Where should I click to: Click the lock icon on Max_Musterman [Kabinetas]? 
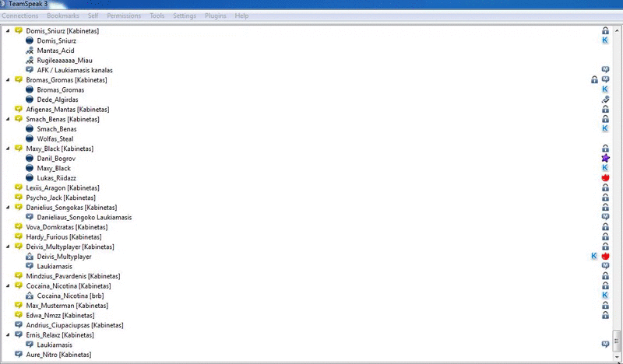tap(605, 305)
